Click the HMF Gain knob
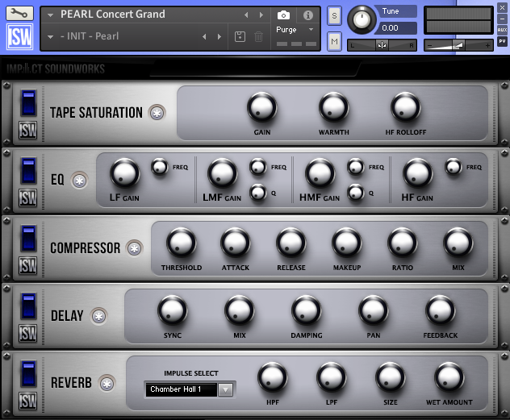Screen dimensions: 510x420 [320, 173]
